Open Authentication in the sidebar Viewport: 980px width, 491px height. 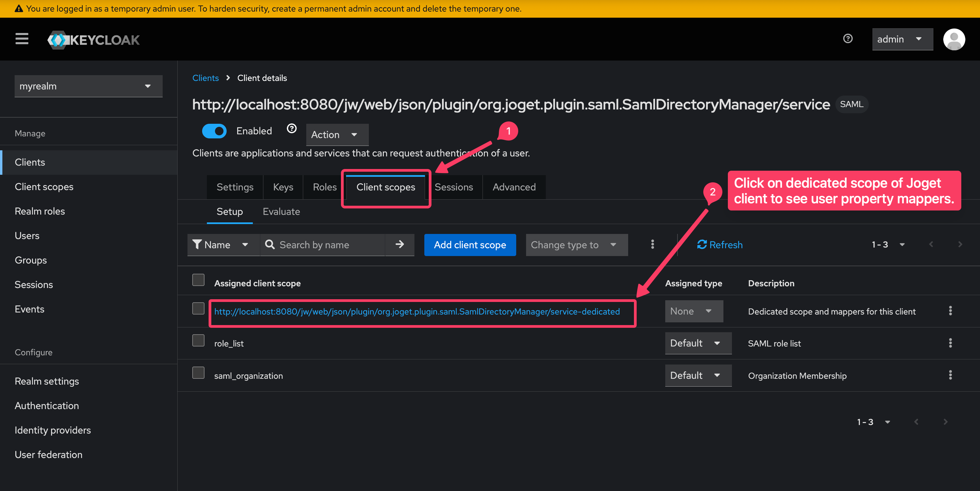(x=88, y=406)
